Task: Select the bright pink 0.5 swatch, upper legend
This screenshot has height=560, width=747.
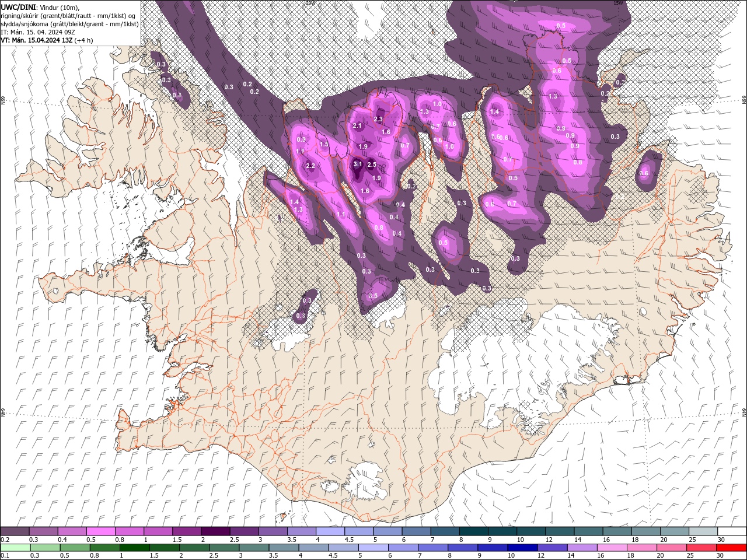Action: (100, 531)
